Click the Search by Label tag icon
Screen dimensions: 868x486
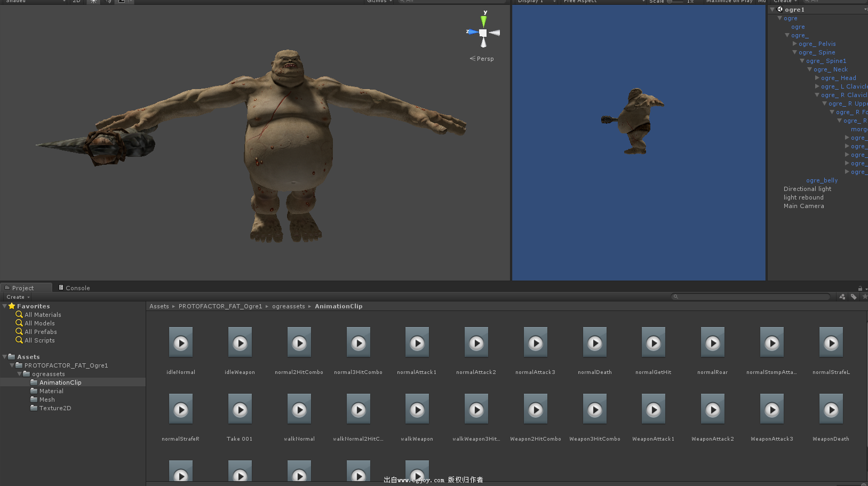[854, 297]
